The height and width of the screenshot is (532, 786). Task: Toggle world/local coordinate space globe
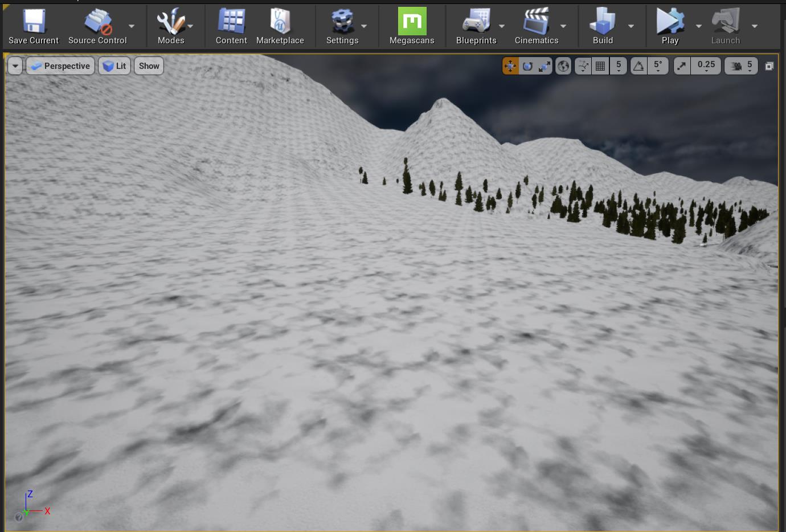pos(563,66)
